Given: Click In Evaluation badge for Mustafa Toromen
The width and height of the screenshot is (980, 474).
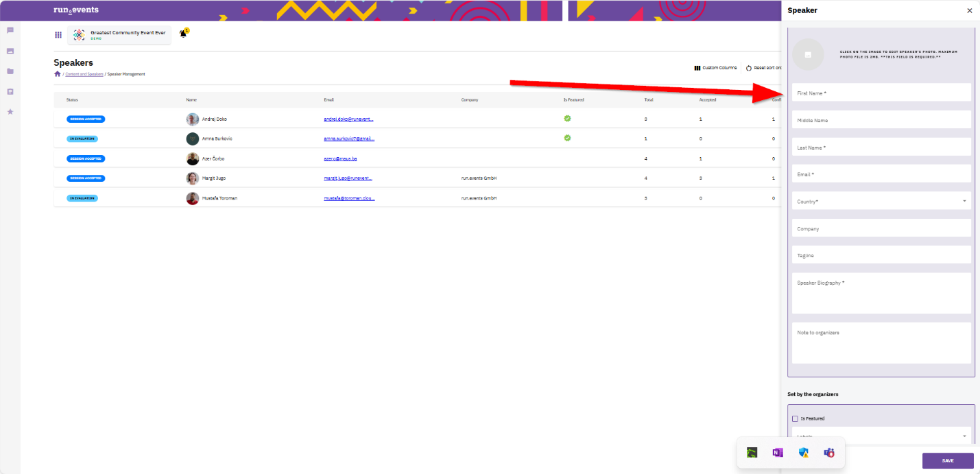Looking at the screenshot, I should coord(82,198).
